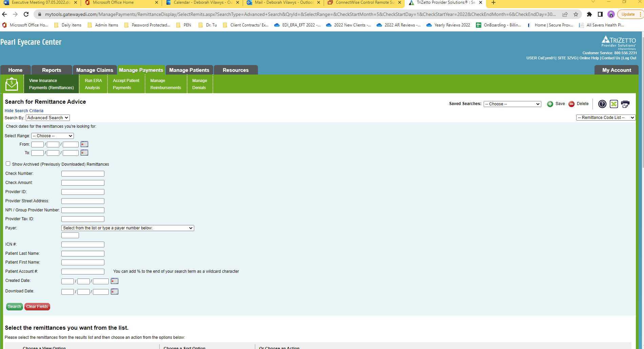The image size is (644, 349).
Task: Export results using the Excel icon
Action: (x=613, y=104)
